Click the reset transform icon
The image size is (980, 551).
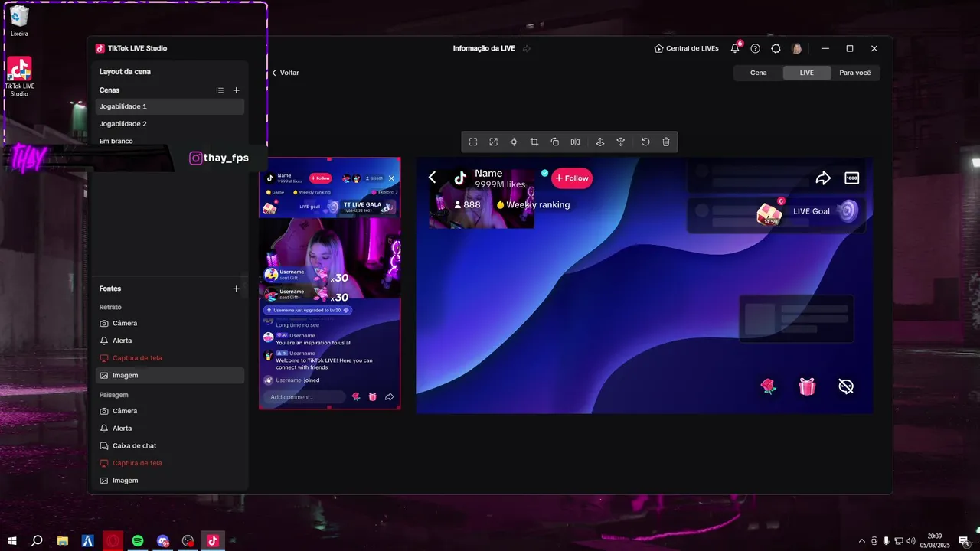click(x=645, y=142)
